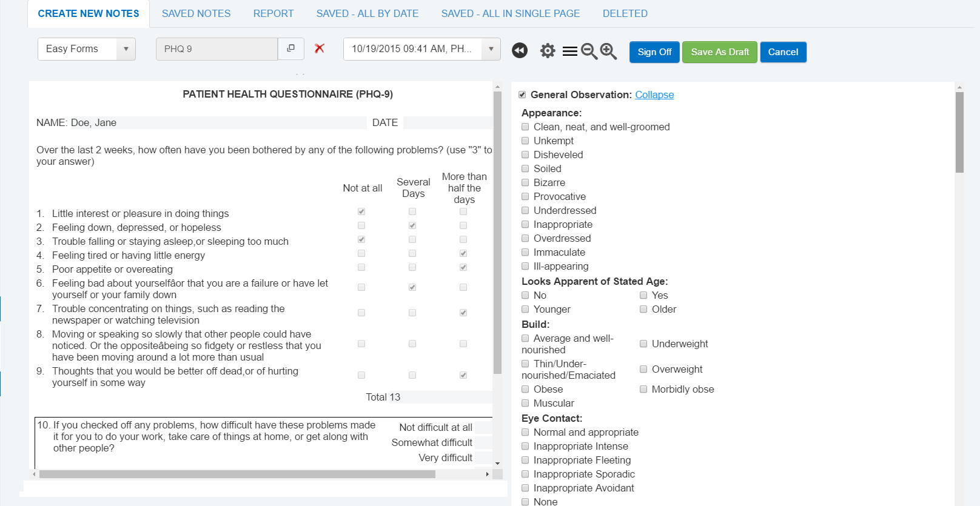Click the PHQ 9 form name field

click(x=216, y=49)
